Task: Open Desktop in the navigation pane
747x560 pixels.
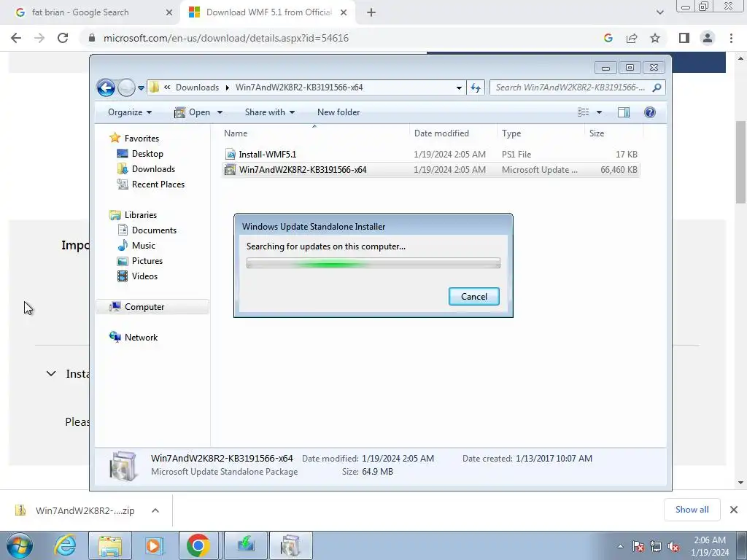Action: [x=147, y=154]
